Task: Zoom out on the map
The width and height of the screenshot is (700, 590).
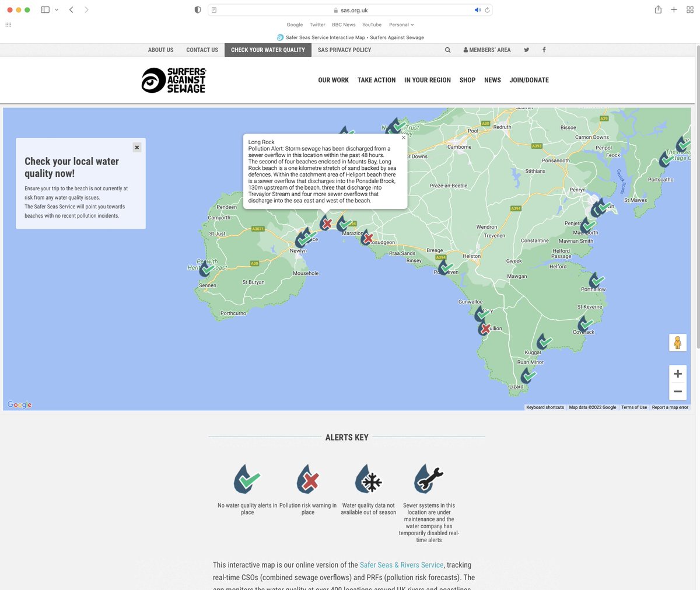Action: point(678,392)
